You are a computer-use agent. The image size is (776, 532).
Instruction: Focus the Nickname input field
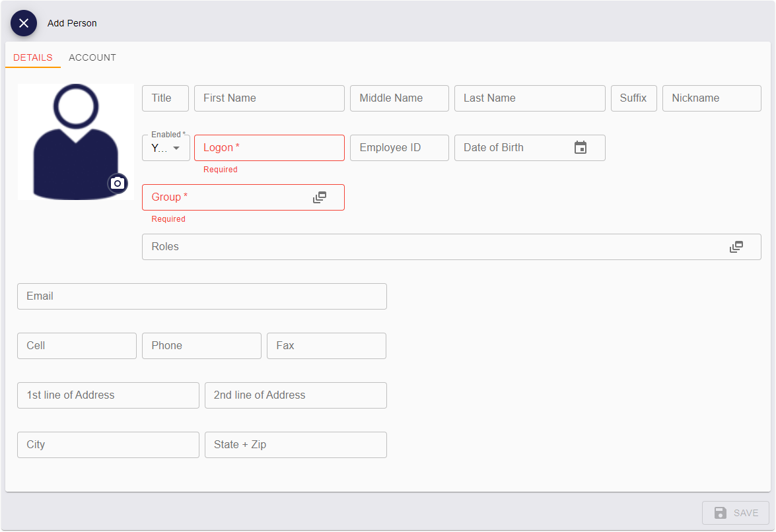tap(711, 98)
